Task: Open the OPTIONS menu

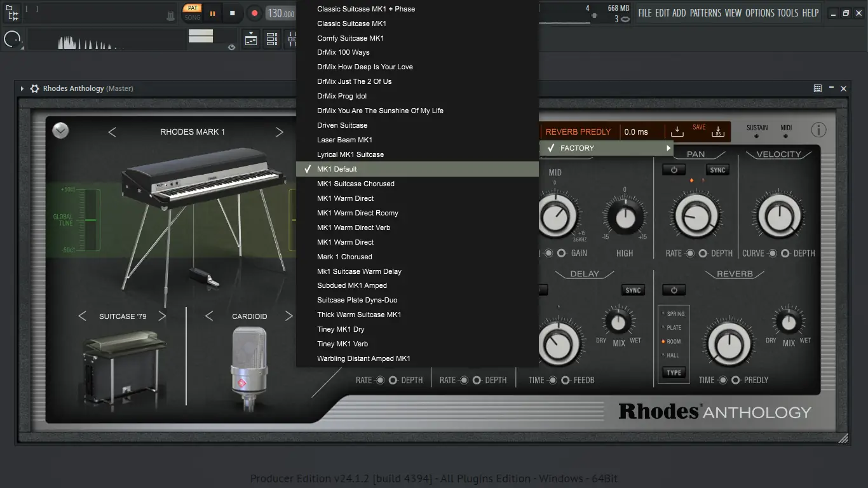Action: (x=760, y=13)
